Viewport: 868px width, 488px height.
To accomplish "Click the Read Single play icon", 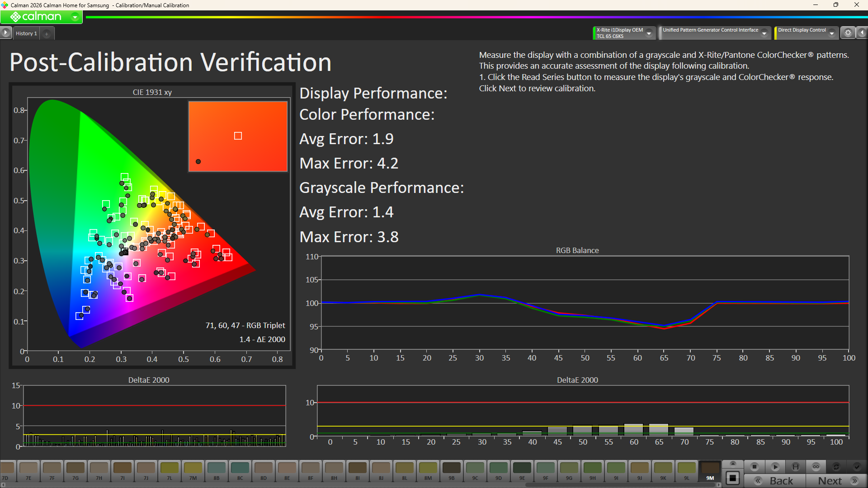I will click(775, 467).
